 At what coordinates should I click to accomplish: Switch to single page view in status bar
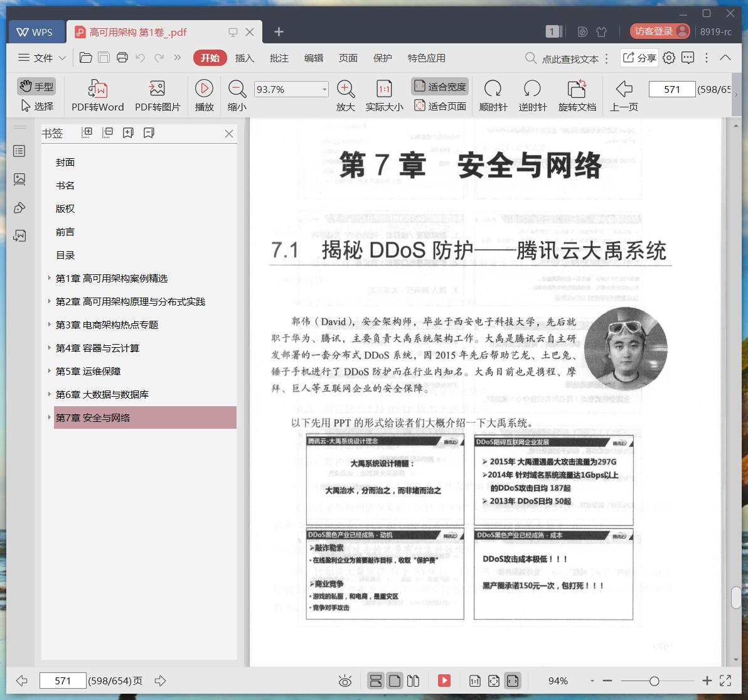click(395, 681)
